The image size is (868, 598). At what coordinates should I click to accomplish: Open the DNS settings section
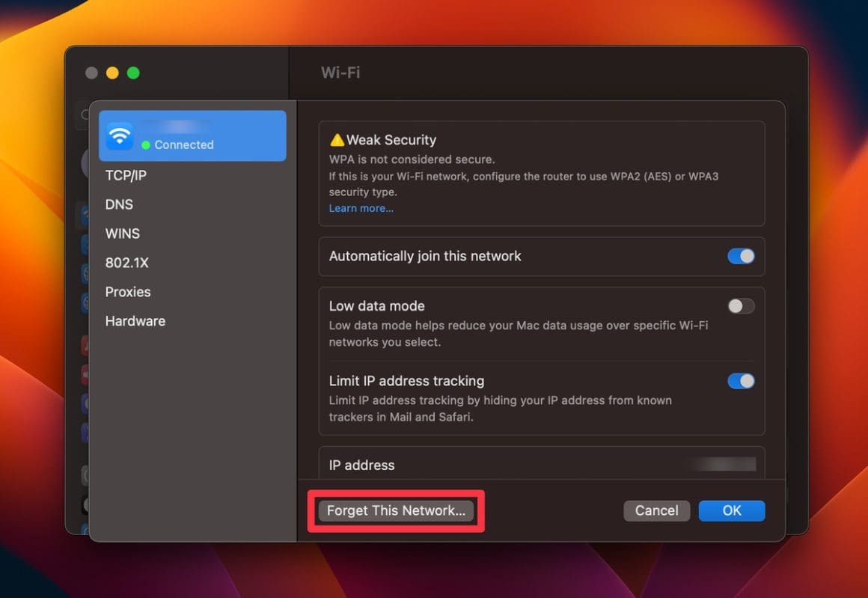coord(118,204)
